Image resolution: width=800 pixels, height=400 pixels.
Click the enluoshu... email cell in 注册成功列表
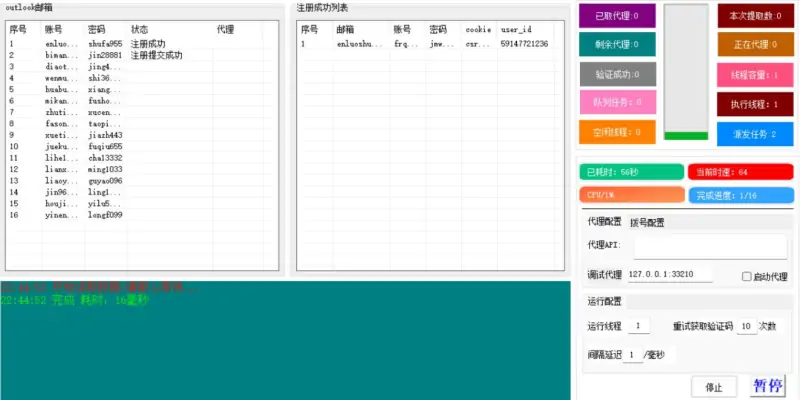(x=359, y=44)
